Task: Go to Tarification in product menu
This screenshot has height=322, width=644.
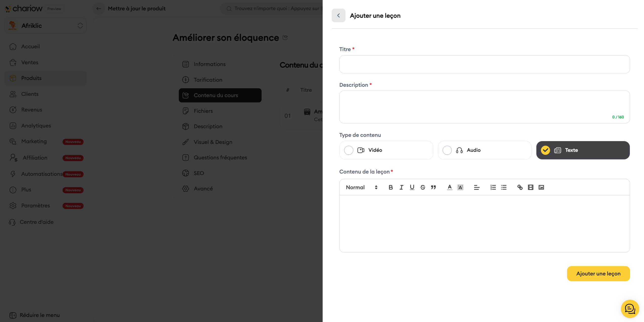Action: click(208, 80)
